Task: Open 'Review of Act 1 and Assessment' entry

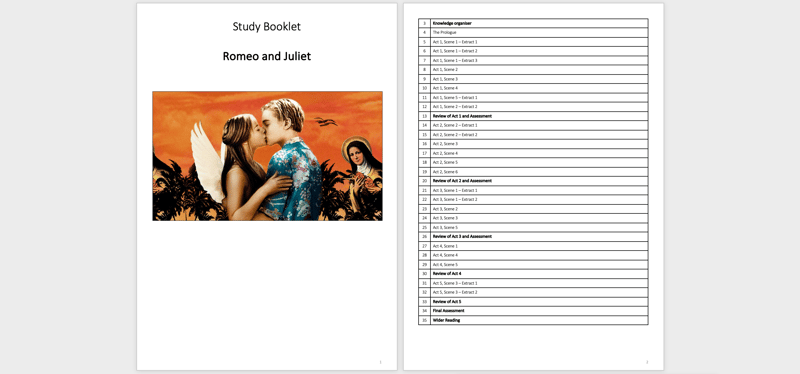Action: (x=533, y=116)
